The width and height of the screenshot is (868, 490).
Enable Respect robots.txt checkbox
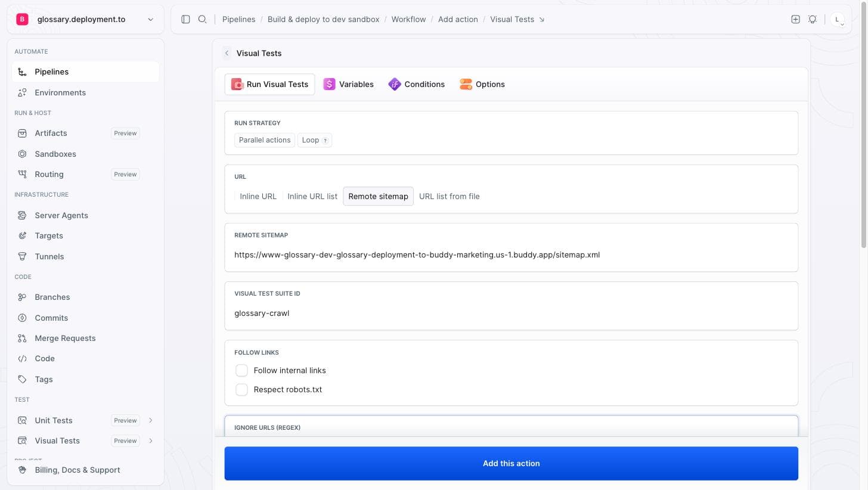(x=241, y=389)
